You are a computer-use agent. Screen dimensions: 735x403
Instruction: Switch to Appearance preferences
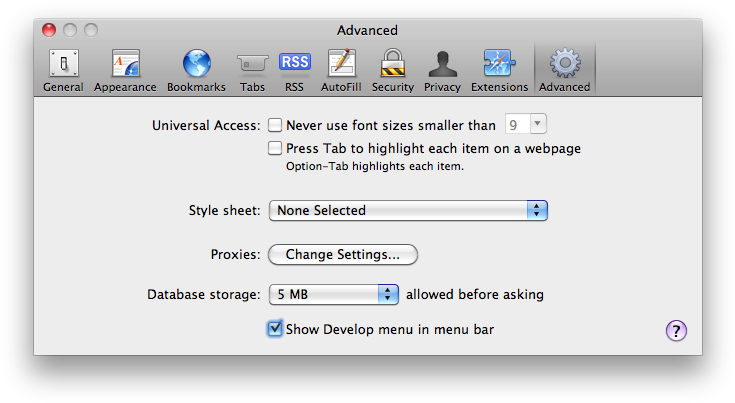pos(125,70)
